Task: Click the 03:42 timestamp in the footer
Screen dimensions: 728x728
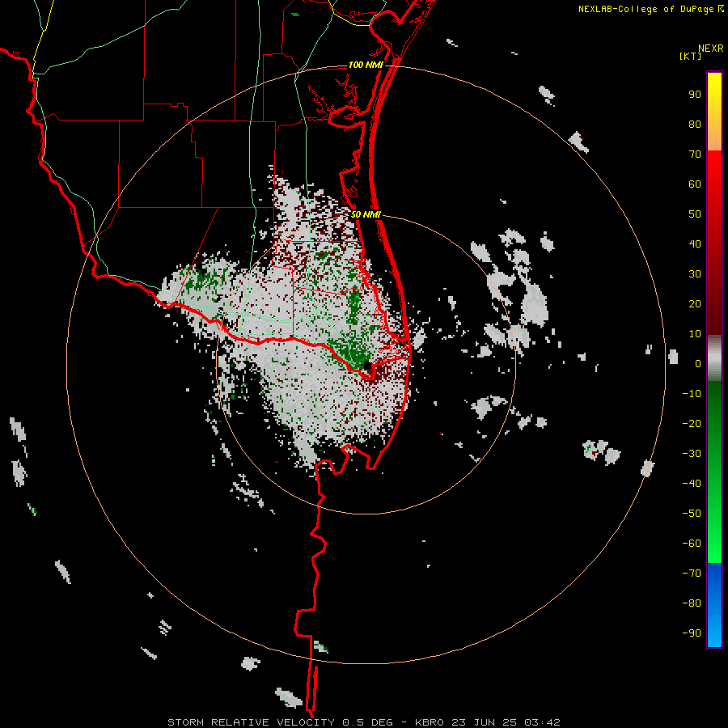Action: point(542,722)
